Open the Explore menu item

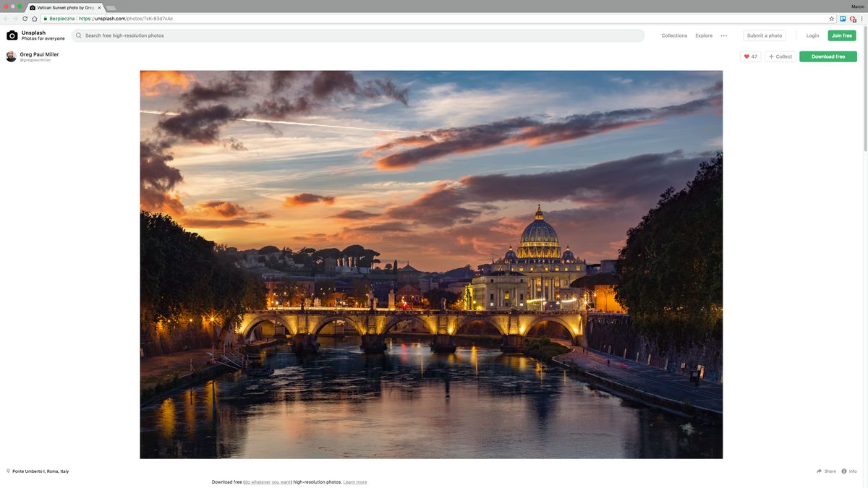point(704,35)
